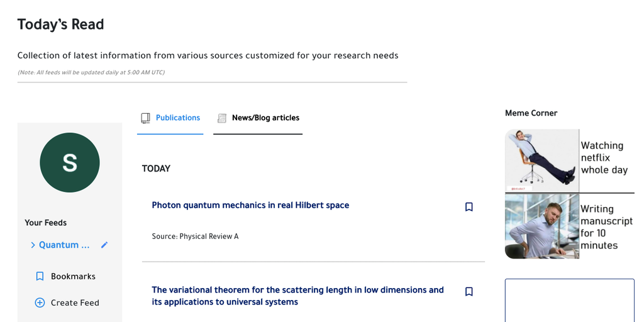Screen dimensions: 644x322
Task: Bookmark the Photon quantum mechanics article
Action: 469,207
